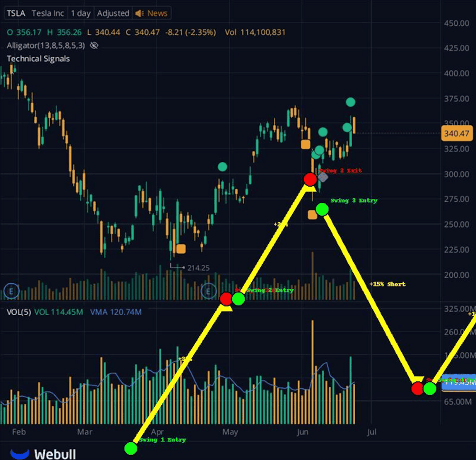Open the VOL(5) indicator settings
The height and width of the screenshot is (460, 476).
[19, 312]
